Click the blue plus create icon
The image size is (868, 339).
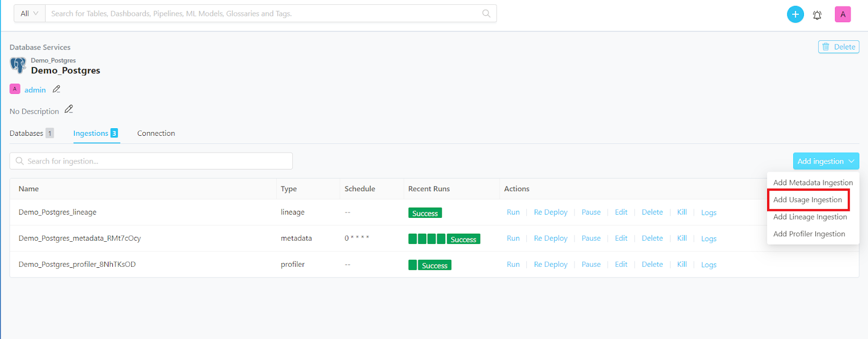[795, 14]
